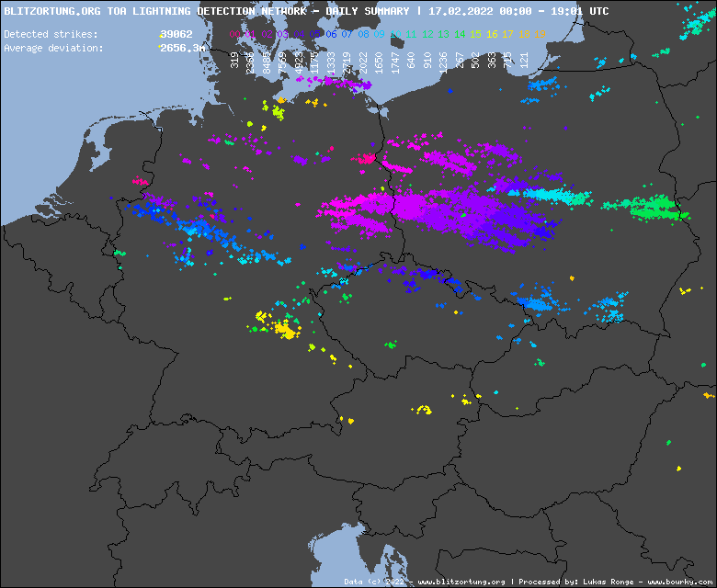This screenshot has width=717, height=588.
Task: Click the Average deviation value 2656.3m
Action: [182, 48]
